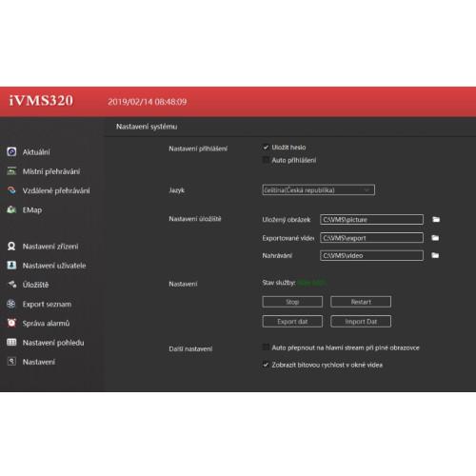The width and height of the screenshot is (476, 476).
Task: Browse folder for Uložený obrázek path
Action: click(436, 219)
